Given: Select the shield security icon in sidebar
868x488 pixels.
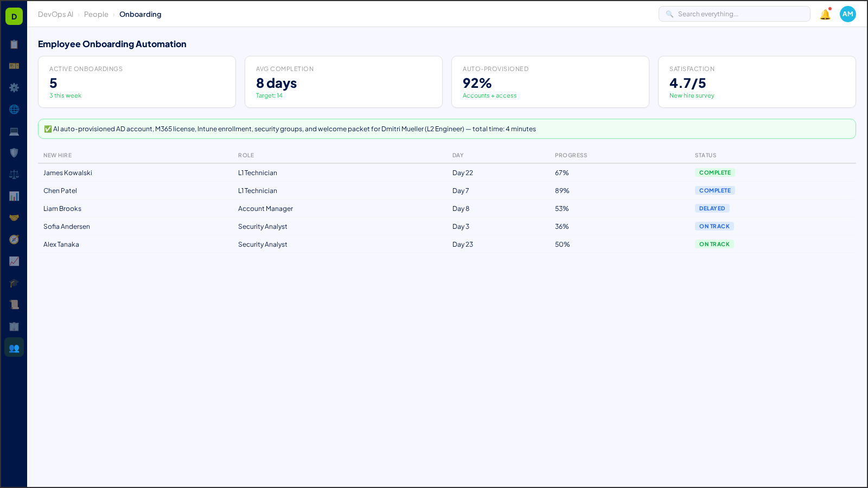Looking at the screenshot, I should click(x=14, y=153).
